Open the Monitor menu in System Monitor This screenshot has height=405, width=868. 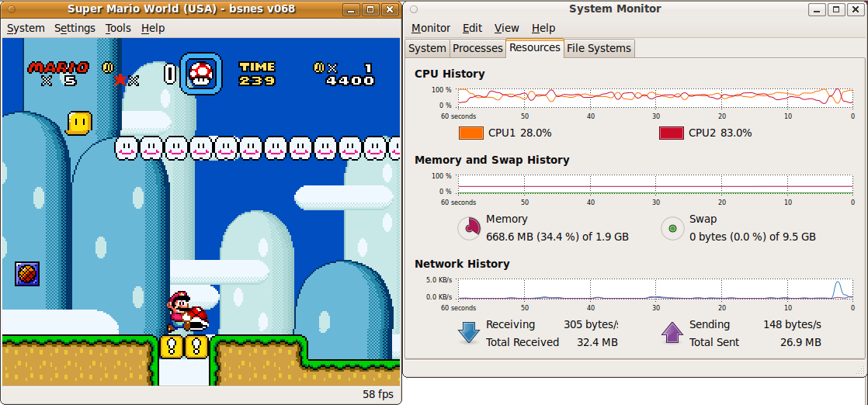tap(431, 28)
